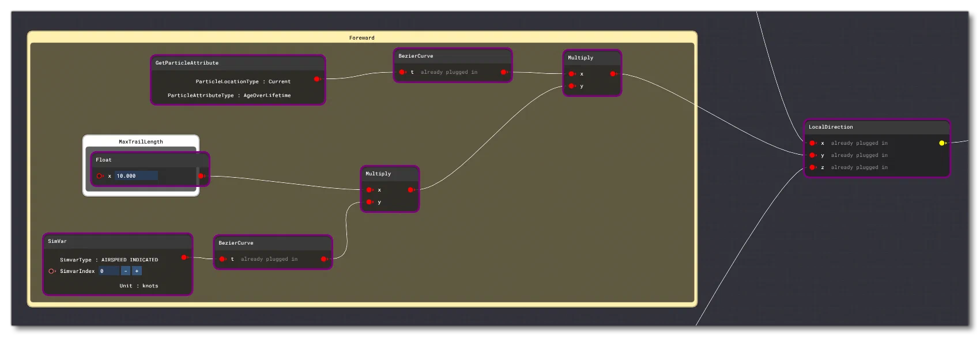Image resolution: width=980 pixels, height=337 pixels.
Task: Select the SimVar node header
Action: point(118,241)
